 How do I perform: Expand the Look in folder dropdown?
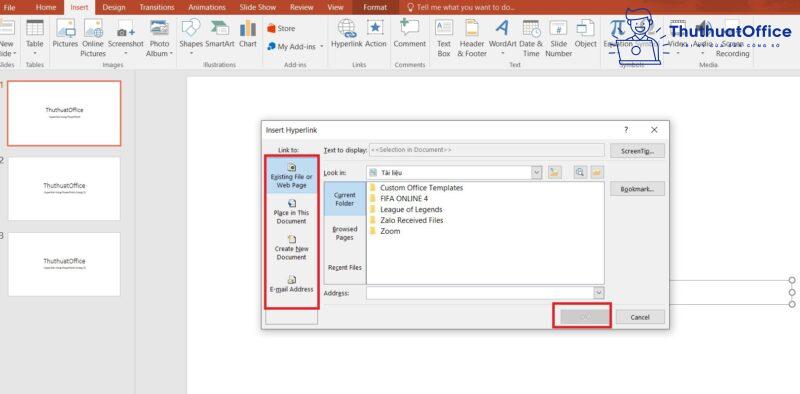click(x=536, y=173)
